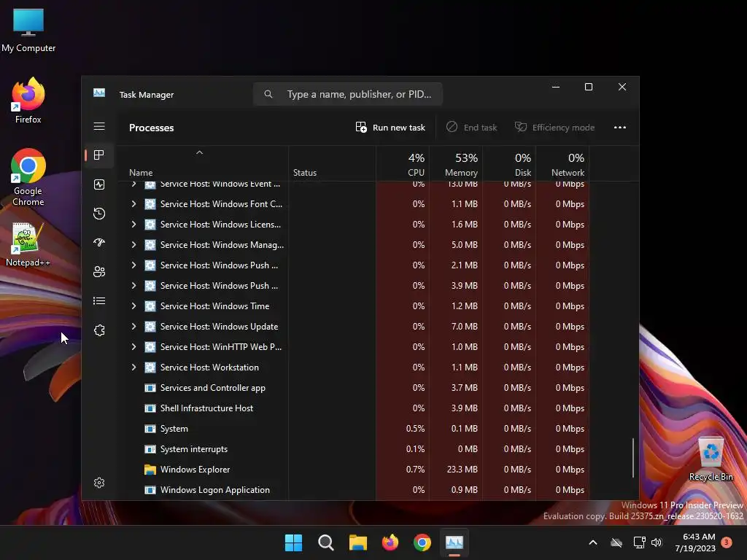Click Run new task button
747x560 pixels.
[x=390, y=127]
